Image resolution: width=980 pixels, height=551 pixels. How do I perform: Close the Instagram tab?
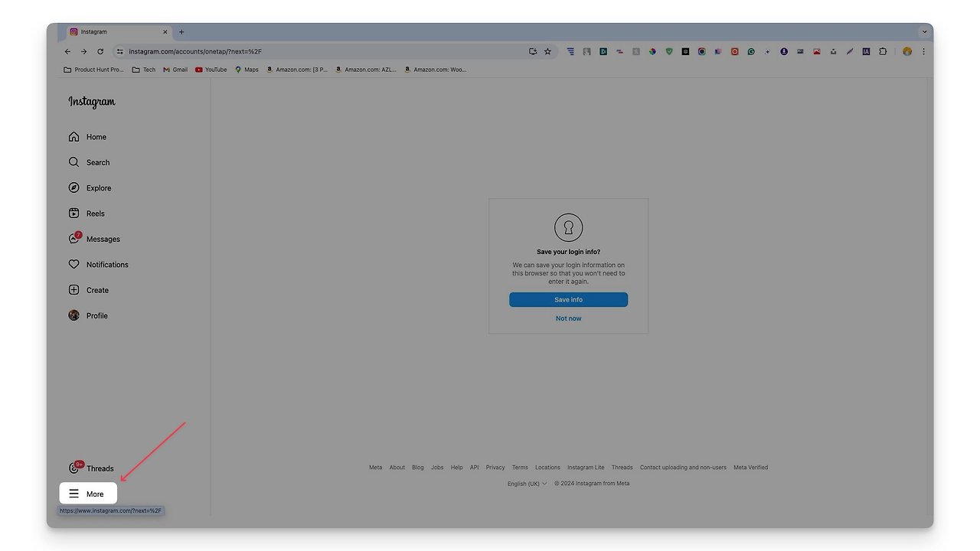pos(165,32)
